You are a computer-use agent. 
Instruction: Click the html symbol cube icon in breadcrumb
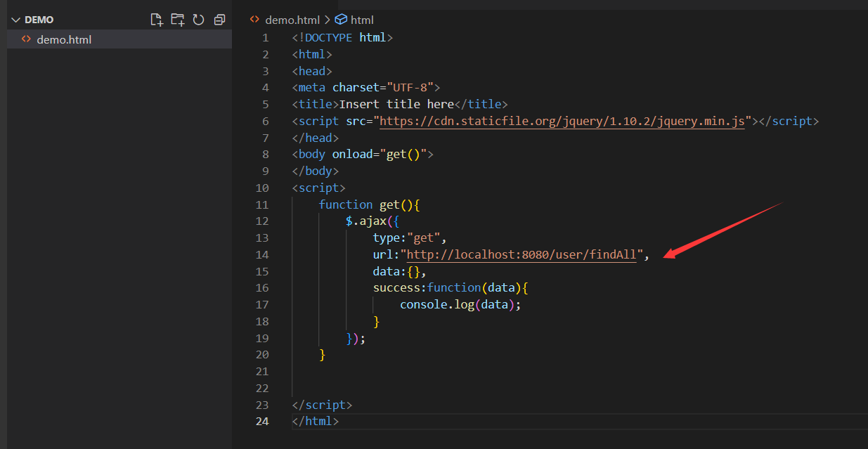(341, 20)
